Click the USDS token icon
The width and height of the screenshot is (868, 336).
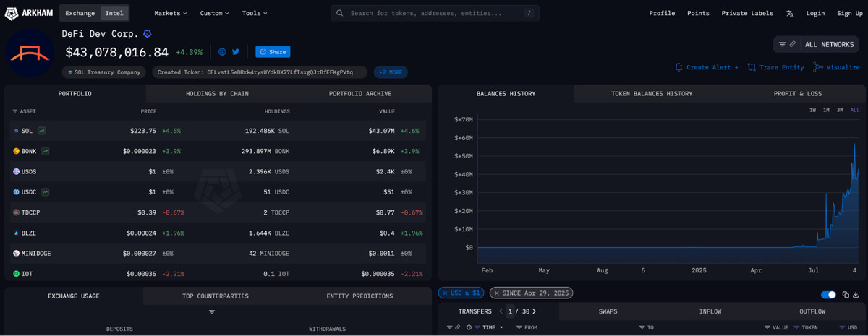(16, 172)
